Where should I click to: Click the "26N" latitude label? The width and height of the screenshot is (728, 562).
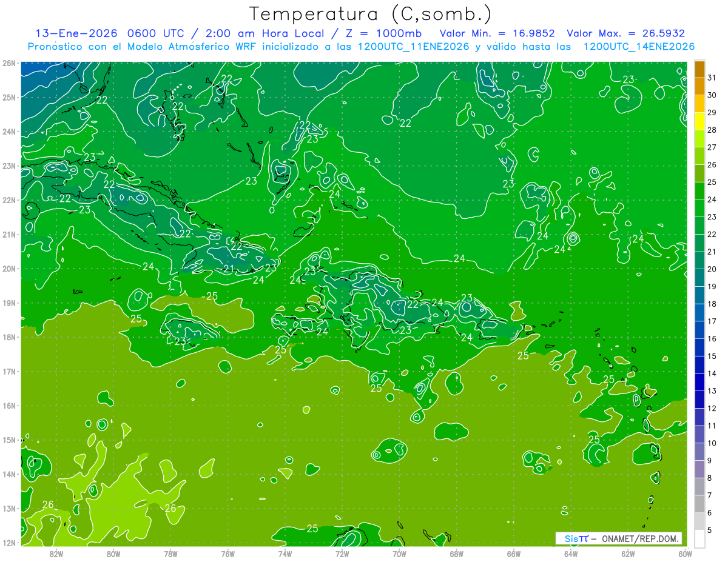pyautogui.click(x=8, y=63)
